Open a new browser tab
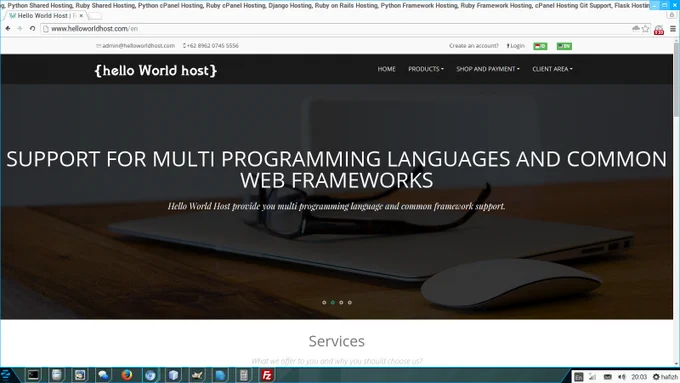The image size is (680, 383). (95, 16)
